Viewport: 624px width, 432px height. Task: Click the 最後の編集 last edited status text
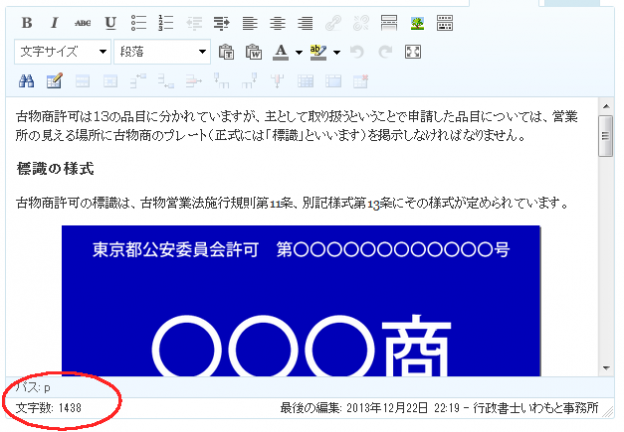click(439, 408)
